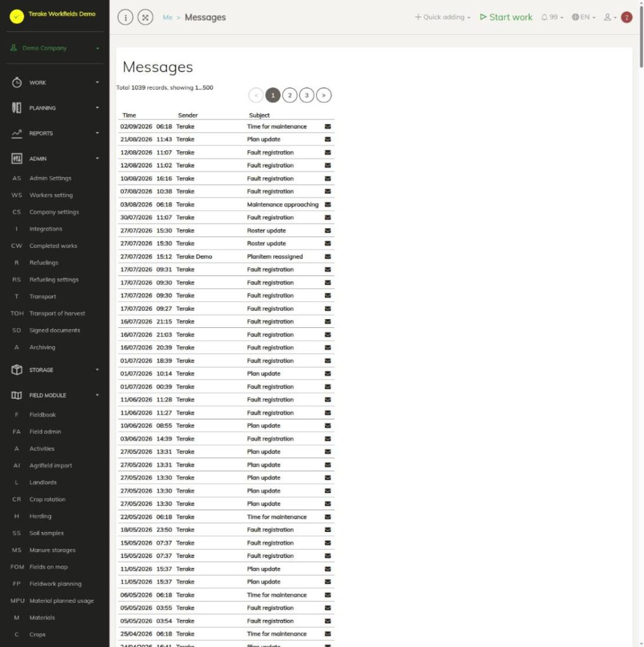The height and width of the screenshot is (647, 644).
Task: Open Transport of harvest in sidebar
Action: coord(57,313)
